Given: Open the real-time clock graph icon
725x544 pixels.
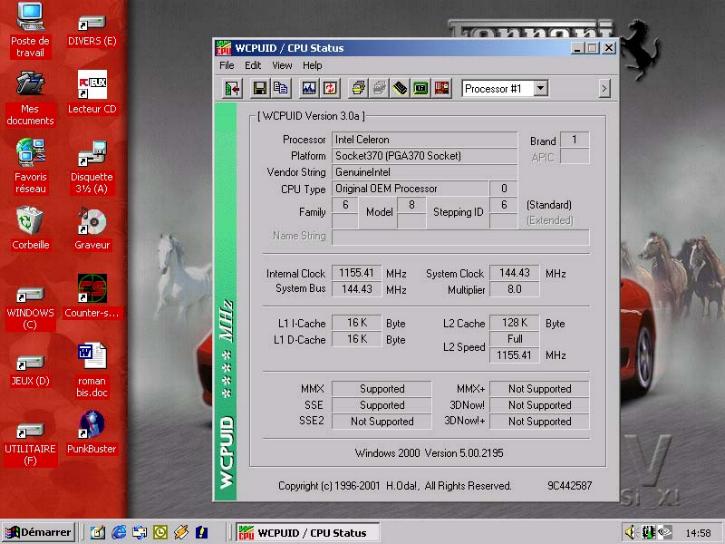Looking at the screenshot, I should [x=309, y=89].
